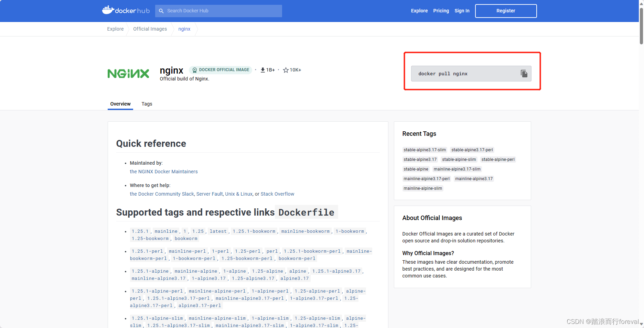Click the 1.25-alpine tag link
Image resolution: width=644 pixels, height=328 pixels.
point(267,271)
